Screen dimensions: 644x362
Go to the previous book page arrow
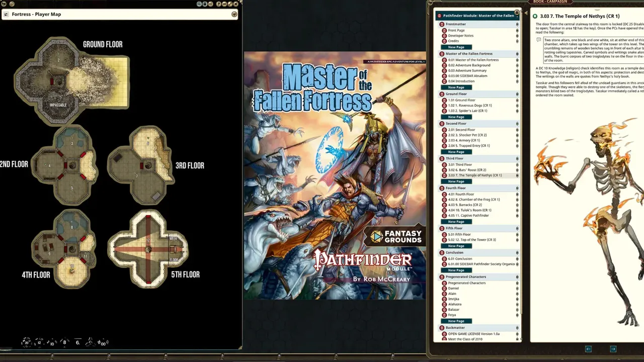(x=588, y=349)
